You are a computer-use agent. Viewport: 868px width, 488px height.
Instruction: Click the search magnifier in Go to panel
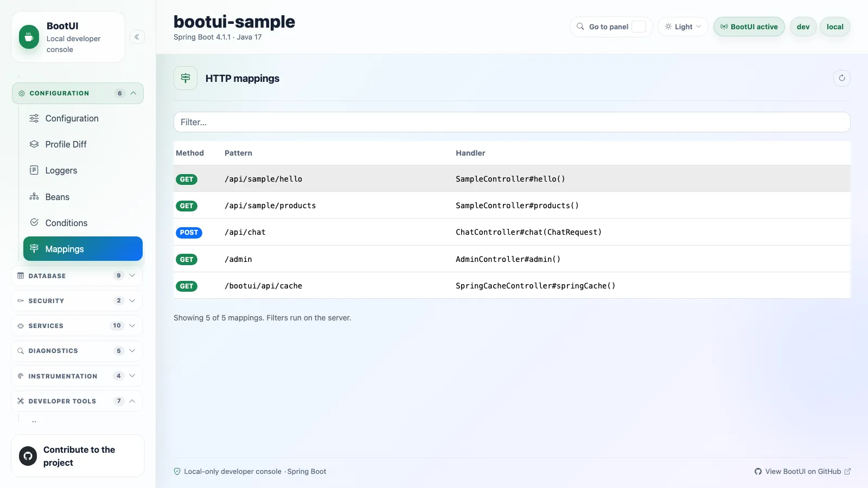pos(580,27)
